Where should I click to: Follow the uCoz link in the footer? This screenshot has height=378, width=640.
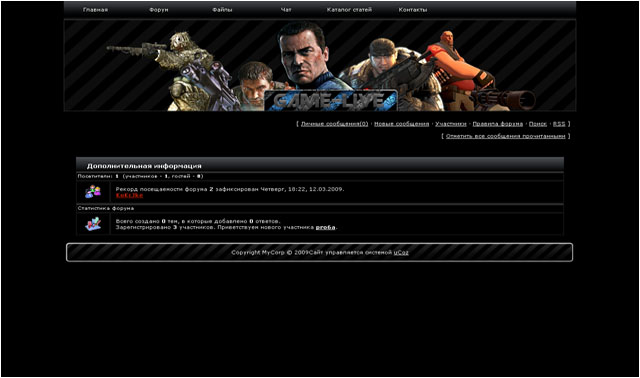(401, 253)
